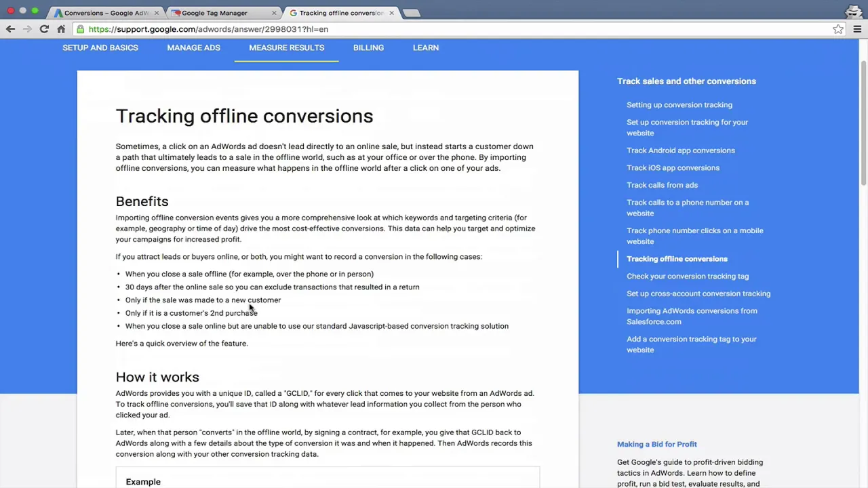
Task: Open the Setup and Basics menu
Action: [100, 47]
